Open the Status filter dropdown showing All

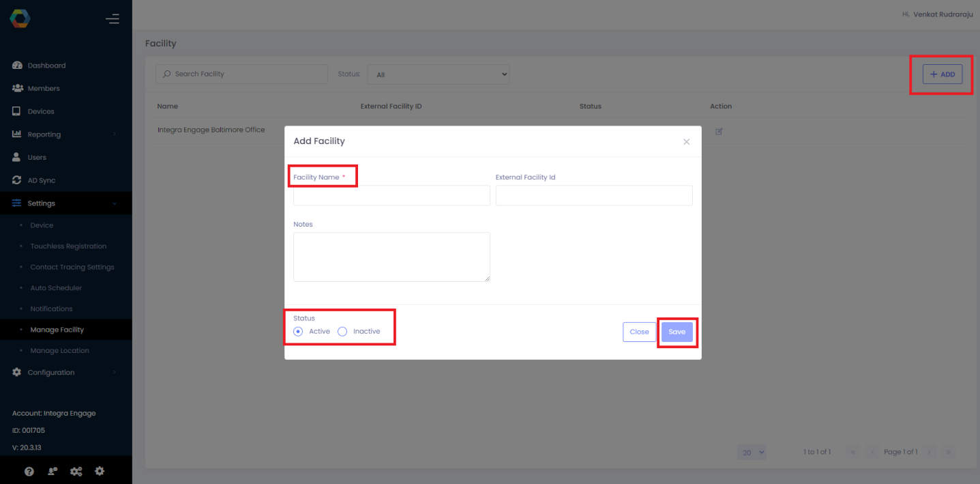[439, 74]
